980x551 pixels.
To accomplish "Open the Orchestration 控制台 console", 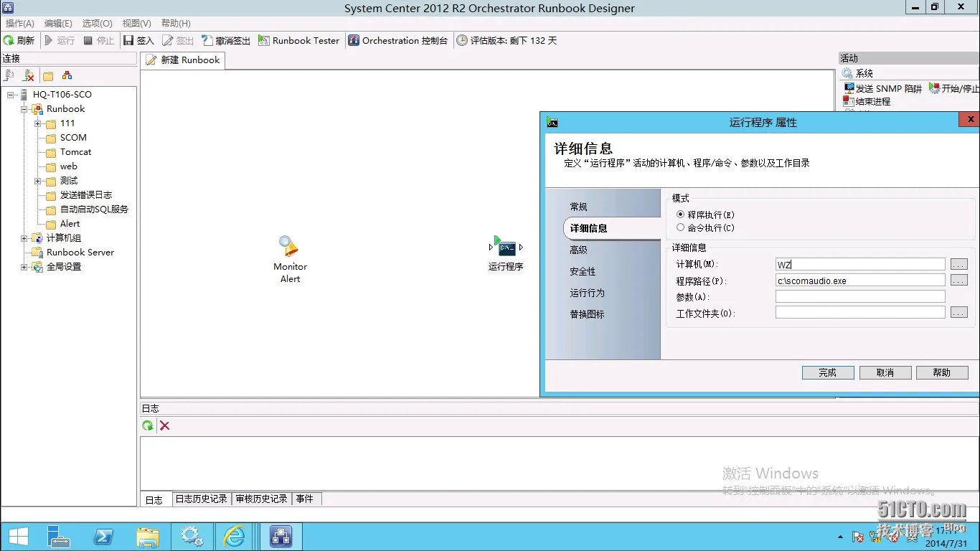I will [x=398, y=41].
